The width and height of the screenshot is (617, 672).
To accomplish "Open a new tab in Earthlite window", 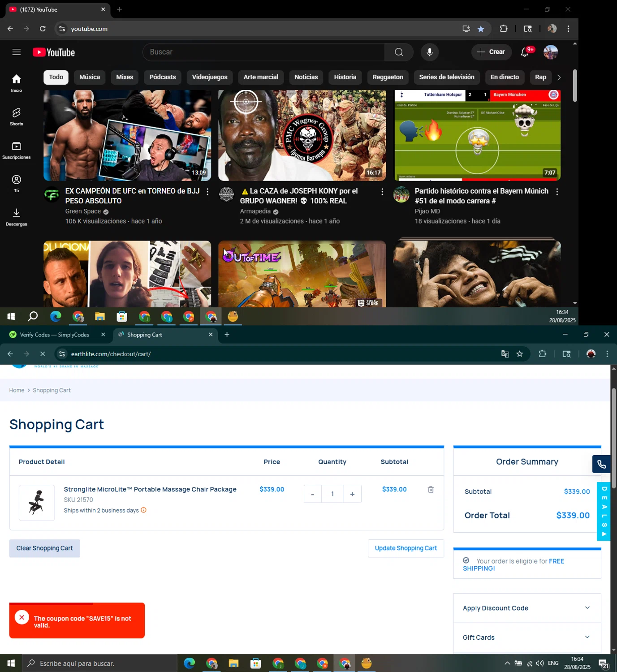I will [227, 335].
